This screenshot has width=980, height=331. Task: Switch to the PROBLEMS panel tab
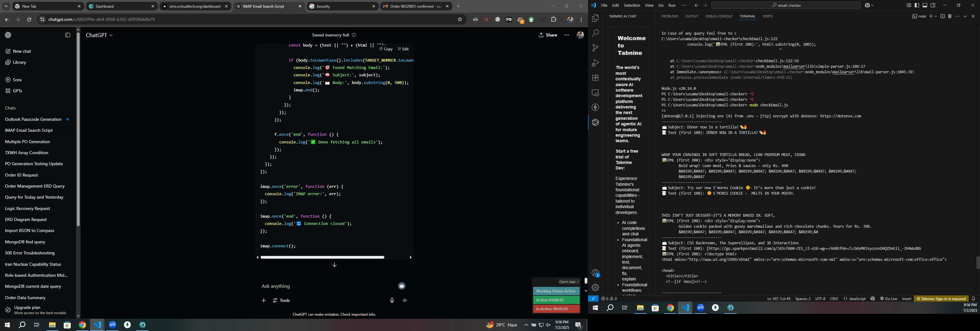pos(669,16)
